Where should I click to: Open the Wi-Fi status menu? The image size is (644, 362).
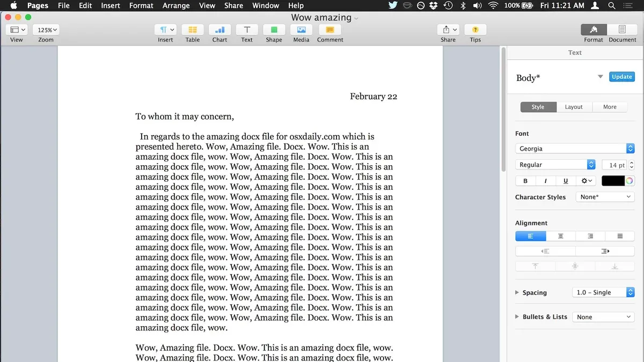pos(493,5)
